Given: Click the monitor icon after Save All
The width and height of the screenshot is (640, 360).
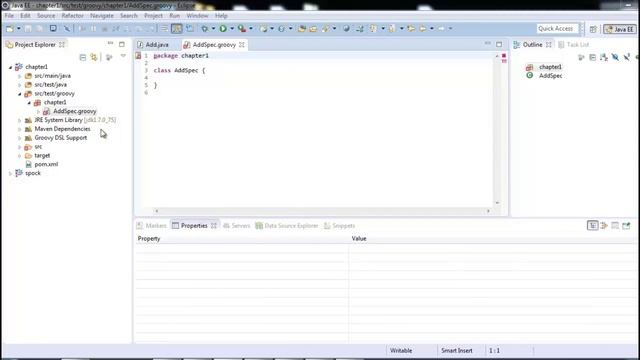Looking at the screenshot, I should tap(53, 29).
